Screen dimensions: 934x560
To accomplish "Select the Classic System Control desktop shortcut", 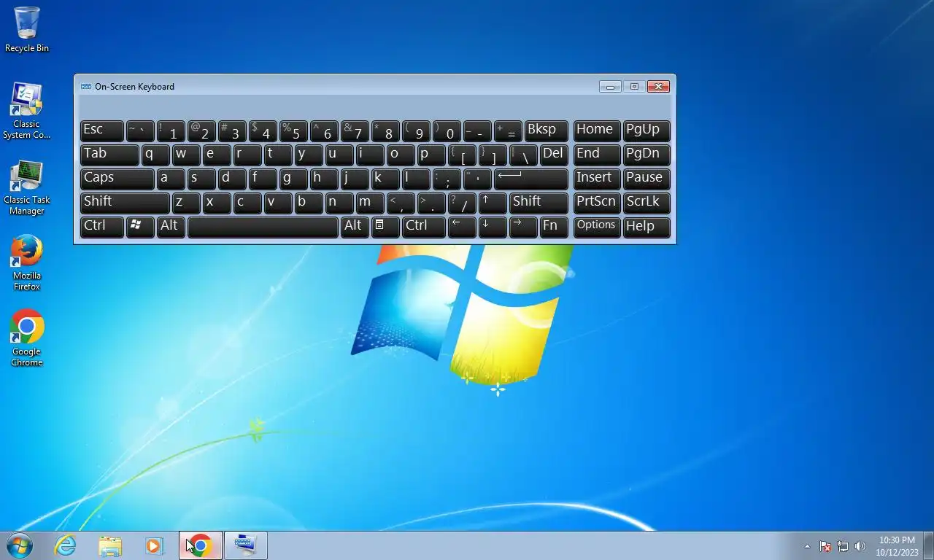I will click(x=27, y=111).
